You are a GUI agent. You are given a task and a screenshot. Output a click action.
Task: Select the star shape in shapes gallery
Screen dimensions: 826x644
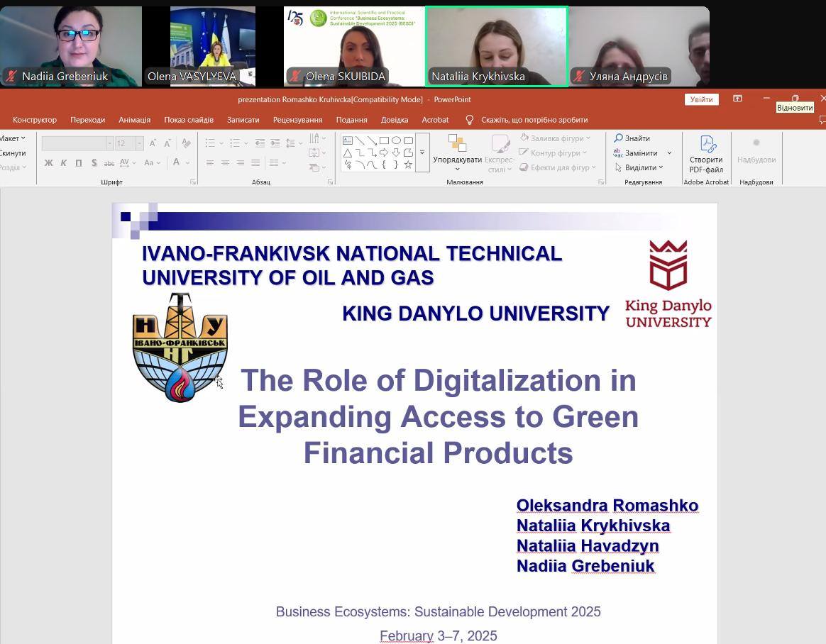click(408, 165)
